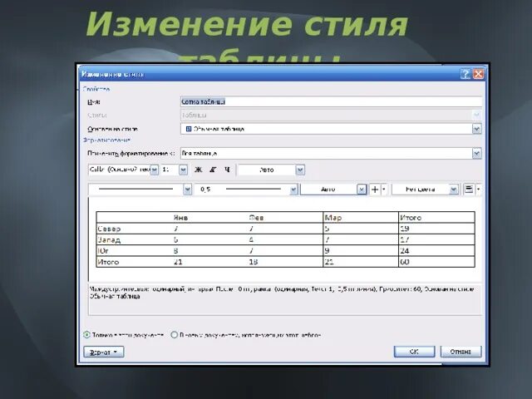Viewport: 532px width, 399px height.
Task: Expand the borders type arrow
Action: coord(384,190)
